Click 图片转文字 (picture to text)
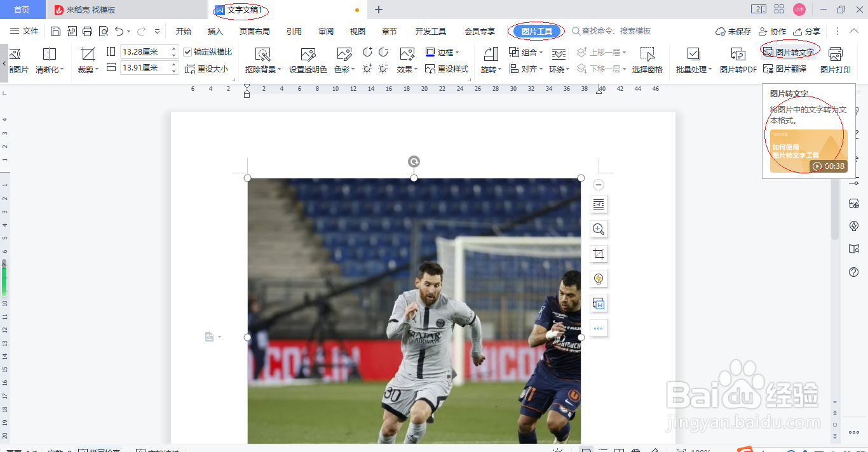The image size is (868, 452). pos(789,52)
